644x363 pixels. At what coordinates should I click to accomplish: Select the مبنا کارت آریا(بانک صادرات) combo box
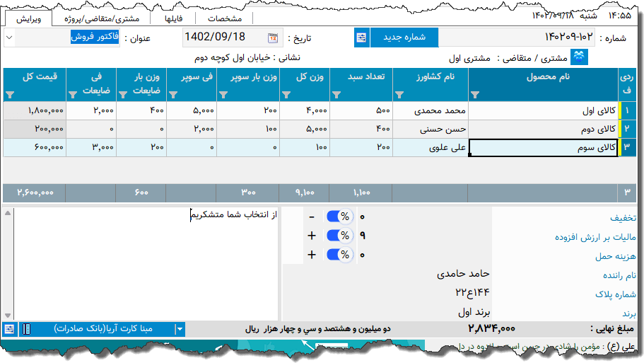102,329
